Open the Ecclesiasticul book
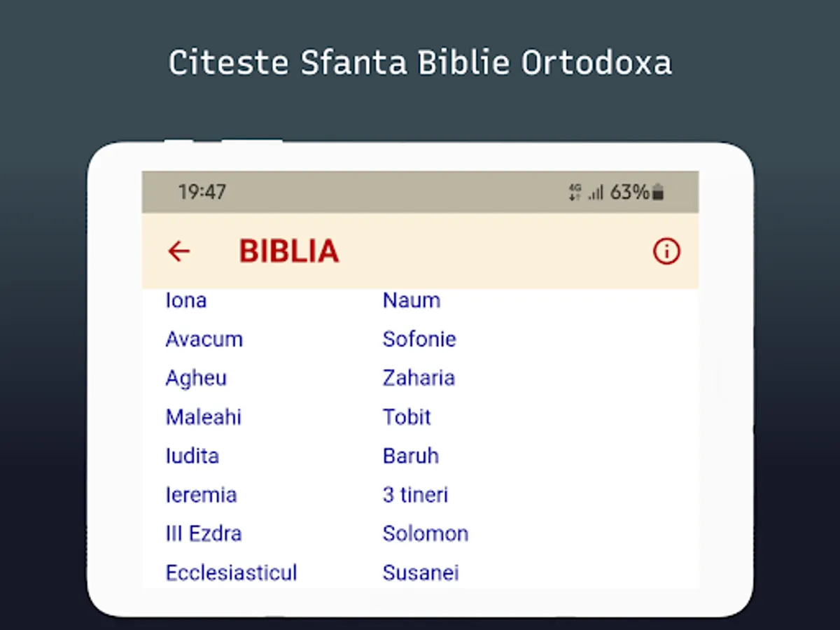Screen dimensions: 840x630 click(231, 573)
